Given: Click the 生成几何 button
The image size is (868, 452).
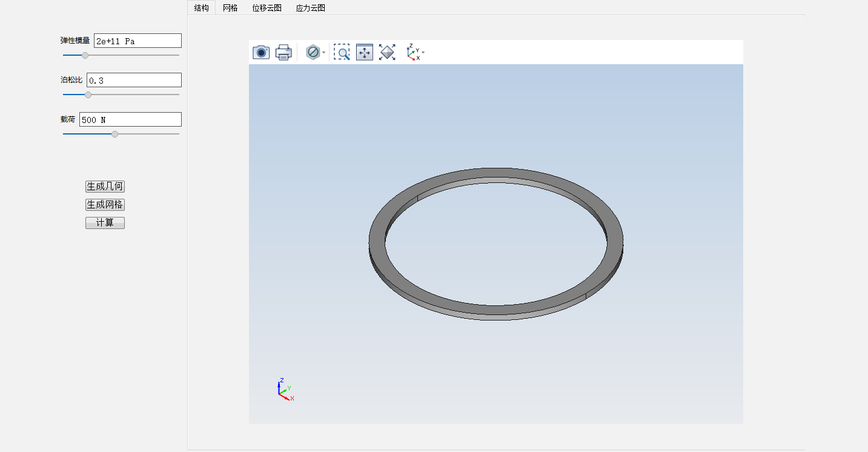Looking at the screenshot, I should point(105,187).
